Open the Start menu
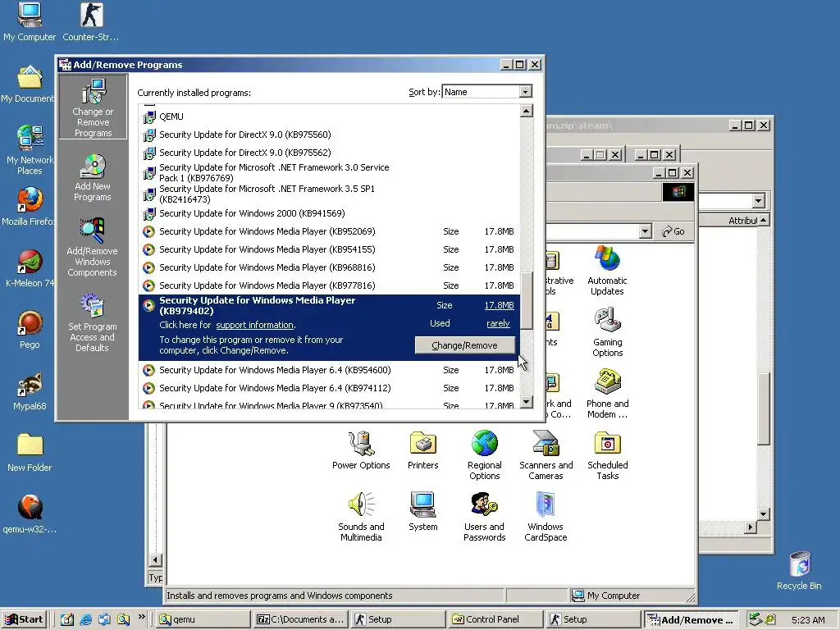The height and width of the screenshot is (630, 840). 24,620
